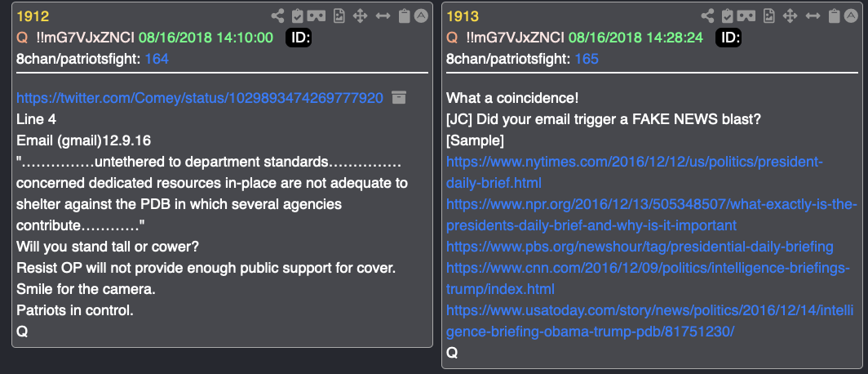Click the four-way move arrows on post 1912
The height and width of the screenshot is (374, 868).
pos(360,16)
